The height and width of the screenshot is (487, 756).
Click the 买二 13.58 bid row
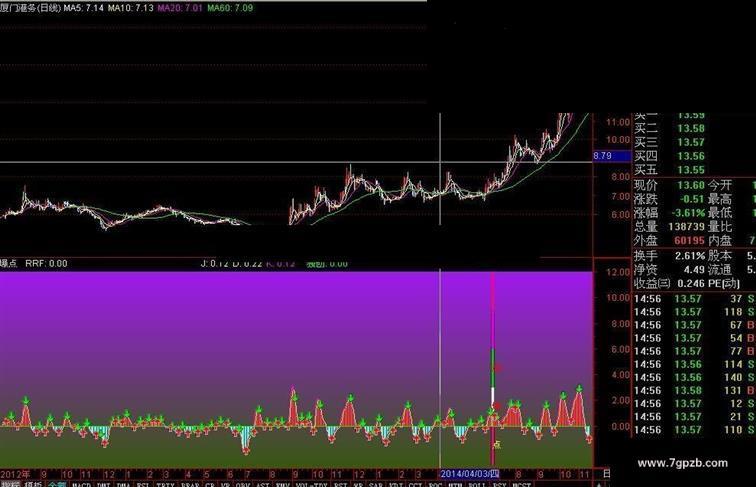[x=670, y=128]
